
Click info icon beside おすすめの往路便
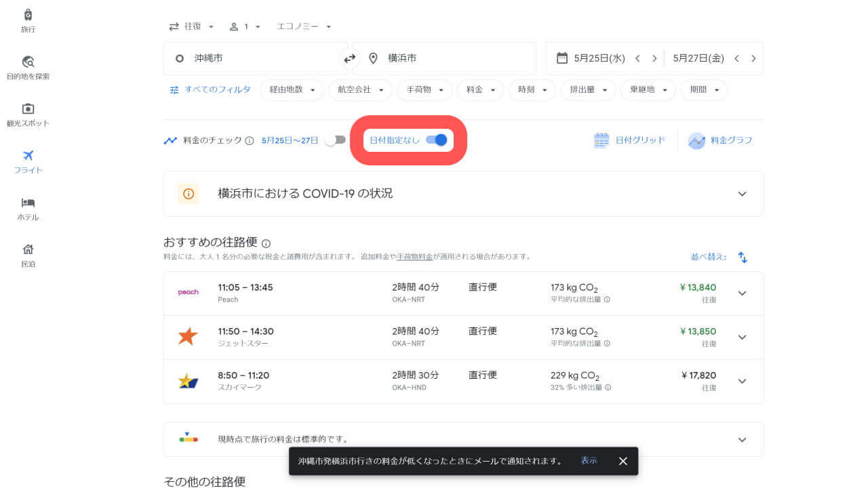click(x=266, y=243)
